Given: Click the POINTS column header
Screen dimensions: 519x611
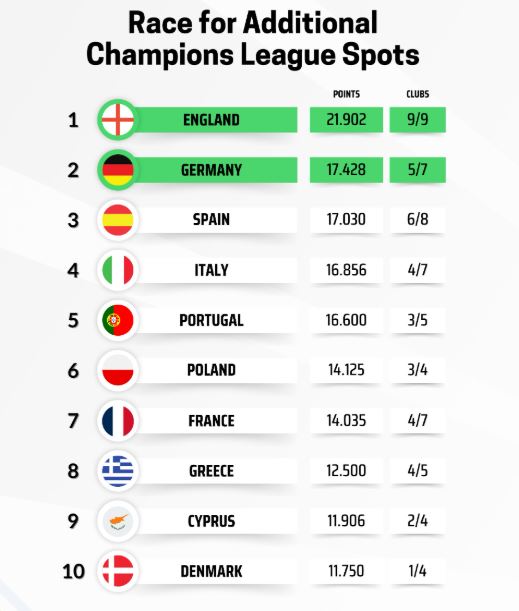Looking at the screenshot, I should tap(346, 94).
